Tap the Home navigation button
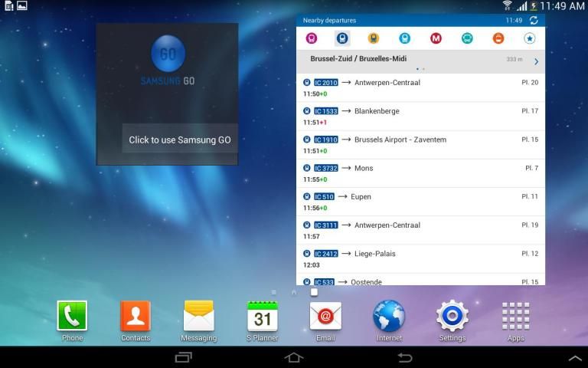588x368 pixels. 294,357
